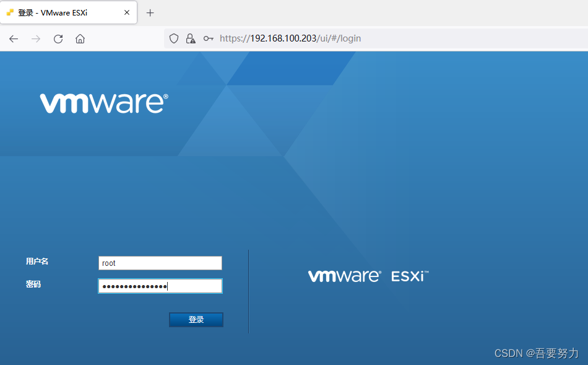Click the vmware ESXi logo
The image size is (588, 365).
(368, 276)
